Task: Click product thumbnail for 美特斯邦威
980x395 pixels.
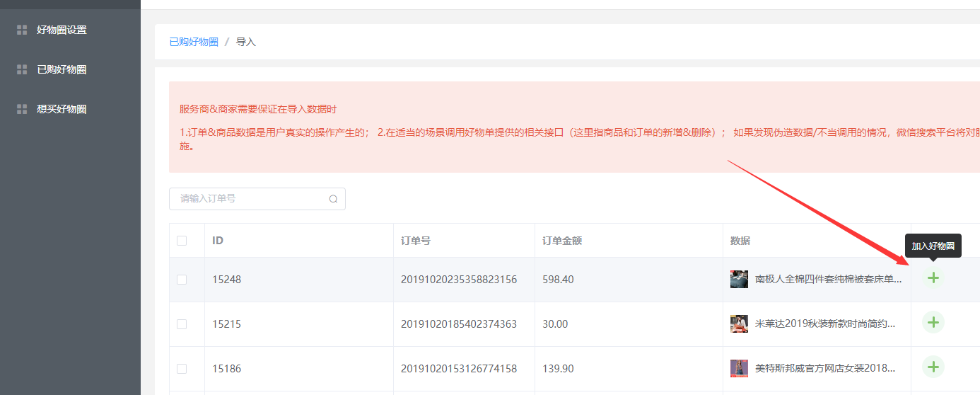Action: [739, 368]
